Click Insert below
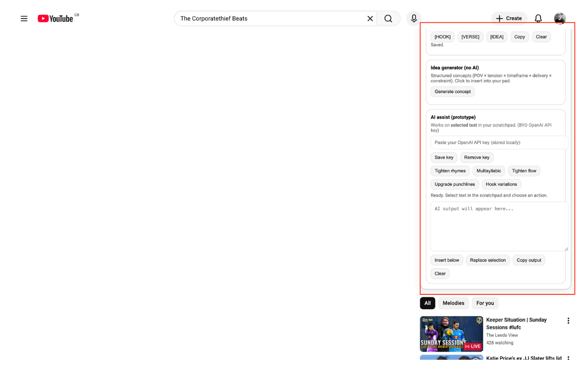The image size is (588, 368). coord(447,260)
